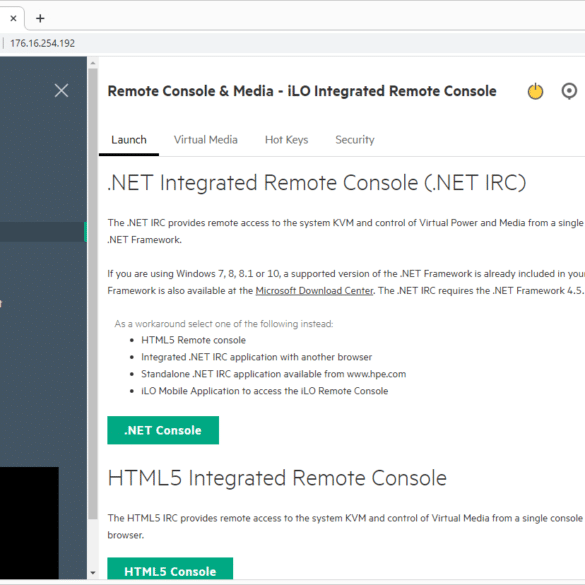Go to the Security tab
Screen dimensions: 585x585
[x=355, y=140]
